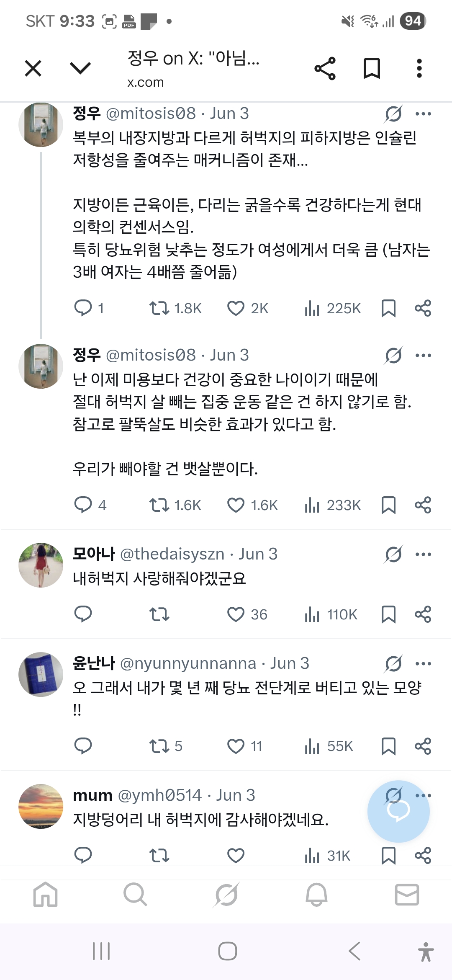This screenshot has width=452, height=980.
Task: Open Notifications bell tab
Action: tap(316, 895)
